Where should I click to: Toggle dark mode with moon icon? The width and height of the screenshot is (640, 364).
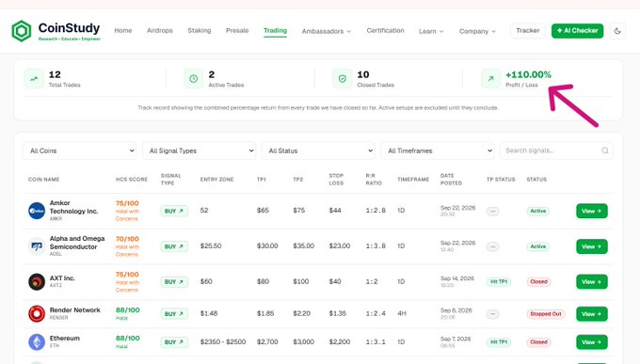click(x=617, y=31)
